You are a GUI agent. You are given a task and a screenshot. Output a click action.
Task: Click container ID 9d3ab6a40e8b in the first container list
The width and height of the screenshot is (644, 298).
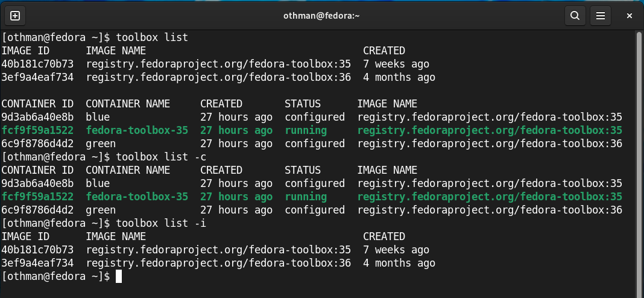tap(37, 117)
